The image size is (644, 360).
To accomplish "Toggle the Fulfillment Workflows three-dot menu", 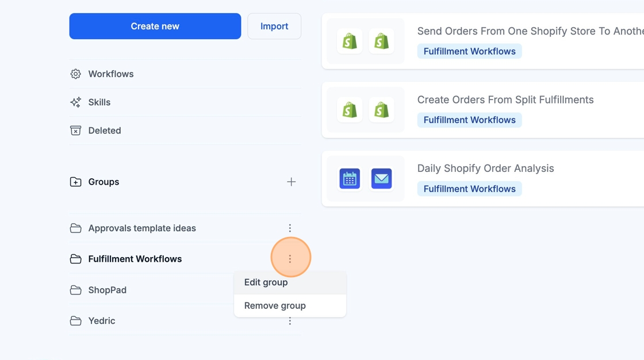I will (290, 259).
